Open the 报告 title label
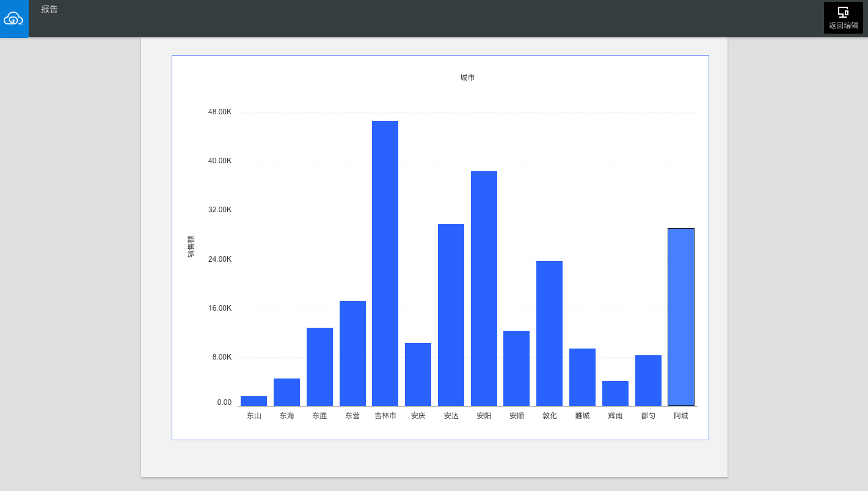Screen dimensions: 868x491 49,9
